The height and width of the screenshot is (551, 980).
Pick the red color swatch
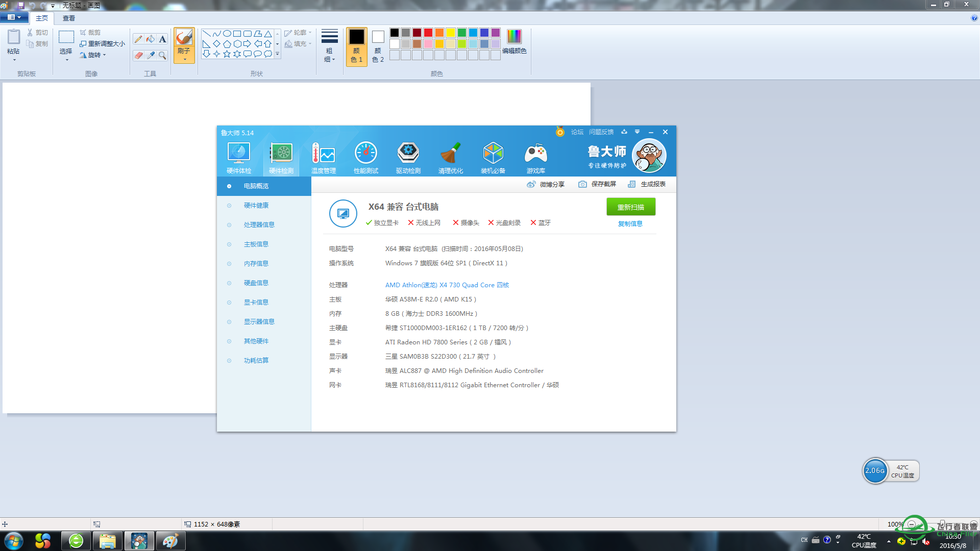point(428,33)
